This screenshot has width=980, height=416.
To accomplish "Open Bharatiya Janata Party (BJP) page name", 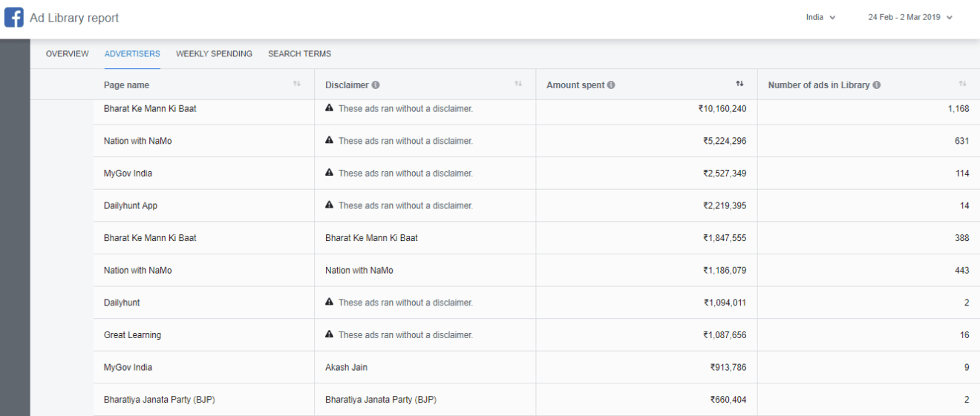I will click(159, 400).
